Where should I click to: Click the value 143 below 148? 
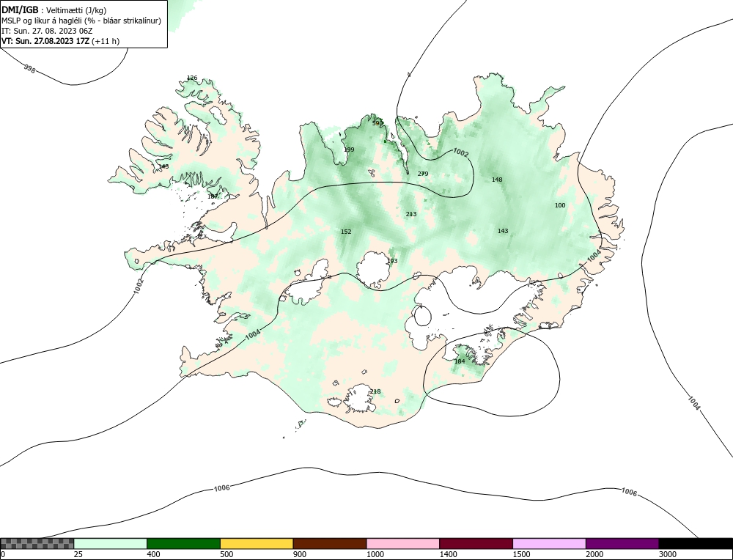[x=503, y=231]
